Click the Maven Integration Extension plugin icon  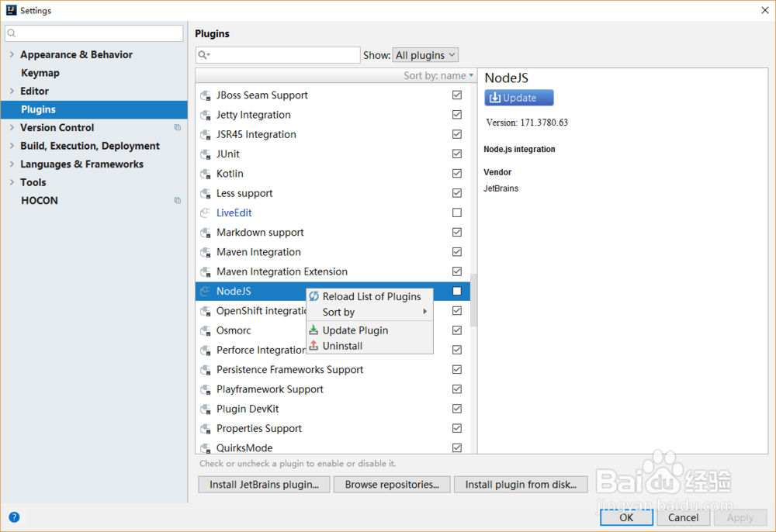click(x=206, y=272)
